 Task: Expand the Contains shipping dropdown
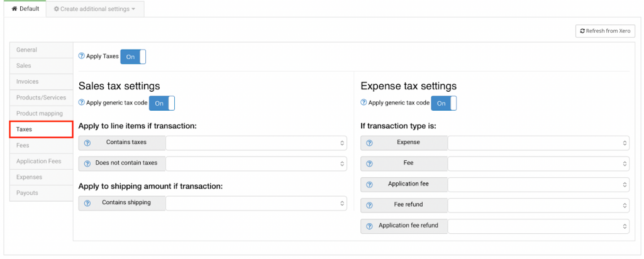[x=257, y=203]
